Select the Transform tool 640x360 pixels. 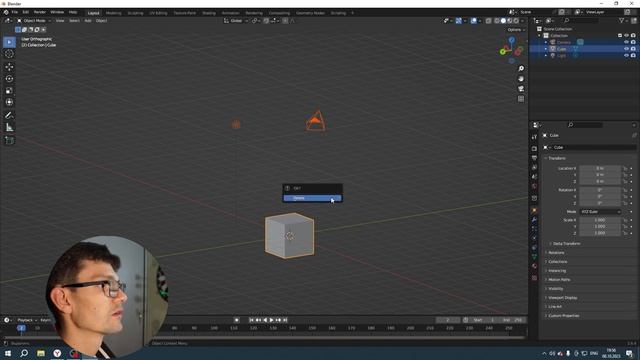click(9, 102)
